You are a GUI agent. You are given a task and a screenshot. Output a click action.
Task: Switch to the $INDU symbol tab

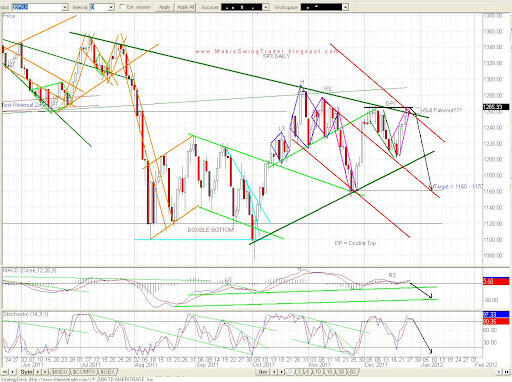60,372
